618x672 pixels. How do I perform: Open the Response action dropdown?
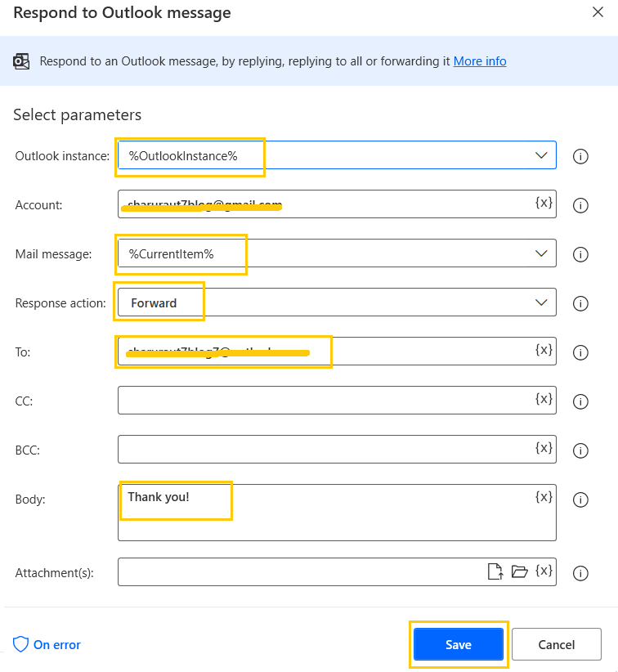click(x=540, y=302)
